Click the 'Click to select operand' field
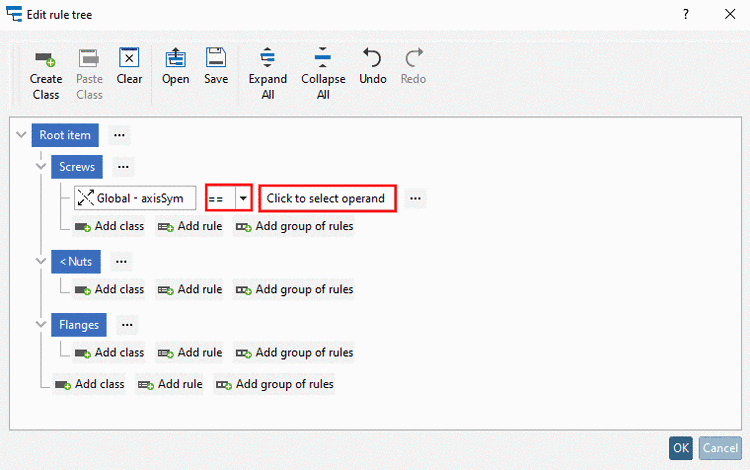750x470 pixels. (x=328, y=198)
